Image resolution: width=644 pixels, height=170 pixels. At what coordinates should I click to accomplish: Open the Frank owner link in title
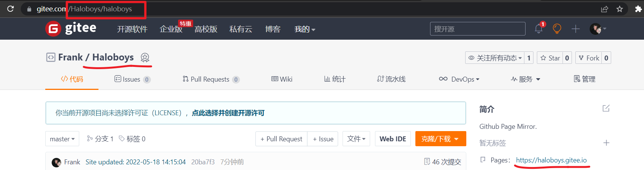click(70, 57)
